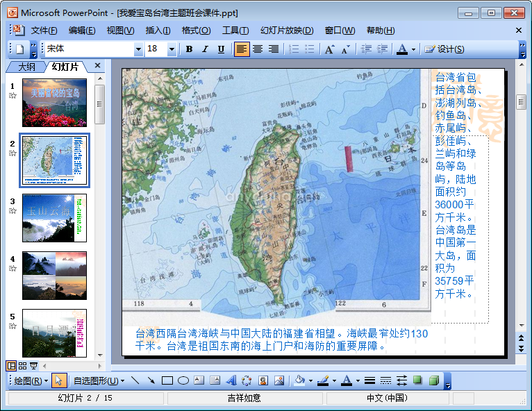Viewport: 532px width, 411px height.
Task: Open the Slide Show menu
Action: 286,30
